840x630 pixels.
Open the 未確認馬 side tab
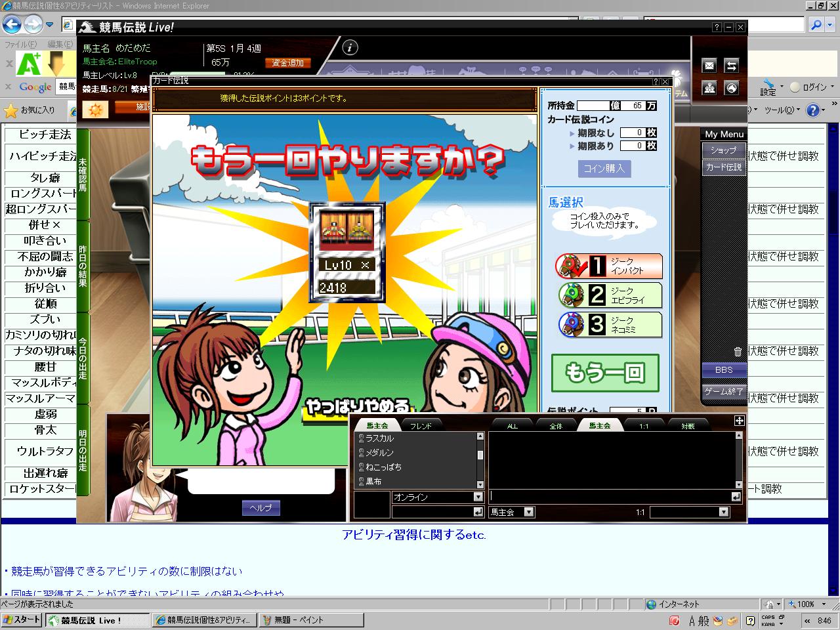click(x=83, y=175)
